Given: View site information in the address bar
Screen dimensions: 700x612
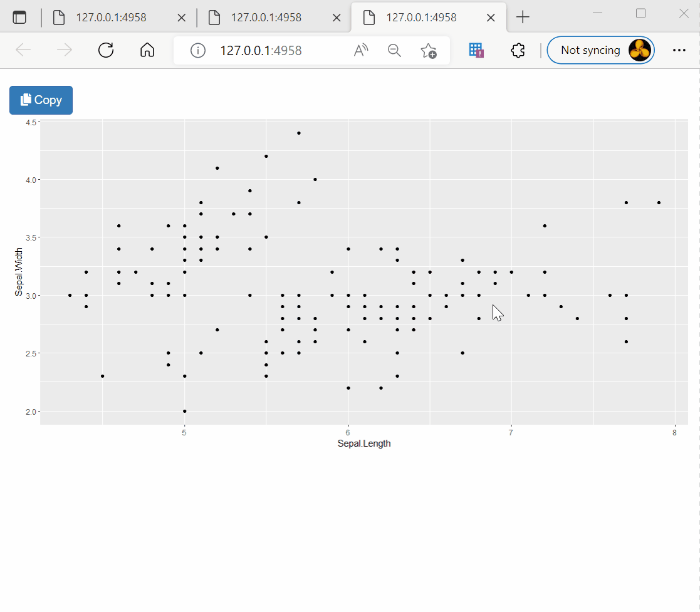Looking at the screenshot, I should pyautogui.click(x=197, y=50).
